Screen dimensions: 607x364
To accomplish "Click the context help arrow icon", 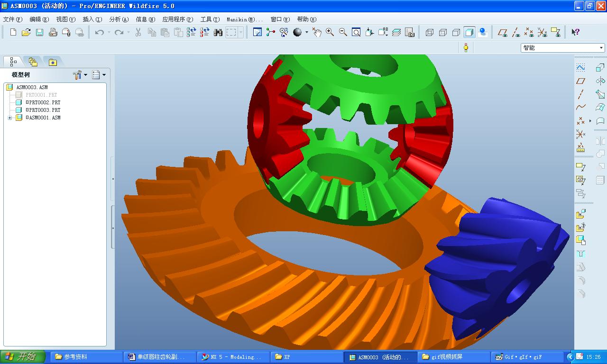I will pyautogui.click(x=575, y=32).
